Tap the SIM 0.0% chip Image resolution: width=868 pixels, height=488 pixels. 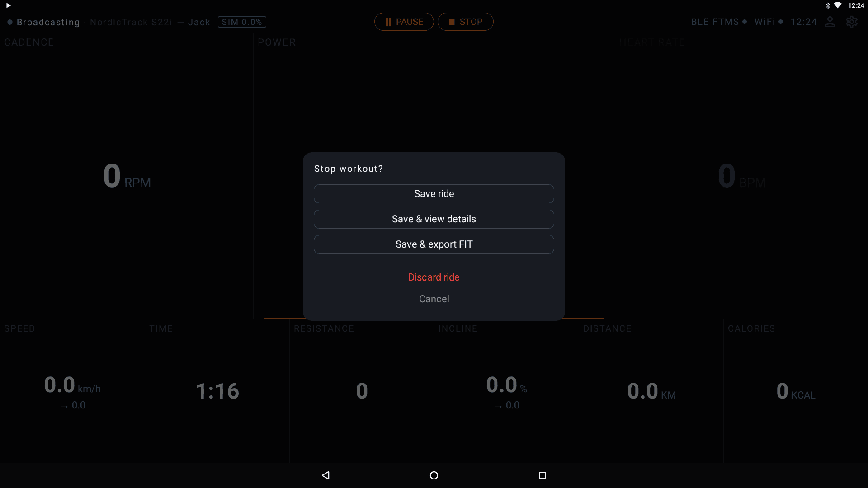241,22
